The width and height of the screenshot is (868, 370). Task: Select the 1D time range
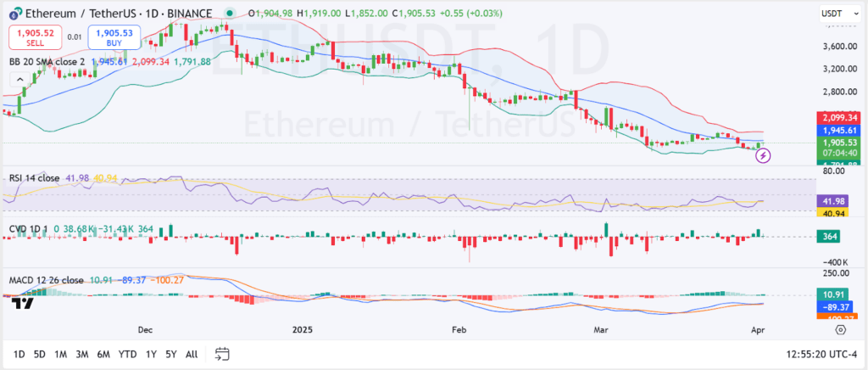point(19,354)
